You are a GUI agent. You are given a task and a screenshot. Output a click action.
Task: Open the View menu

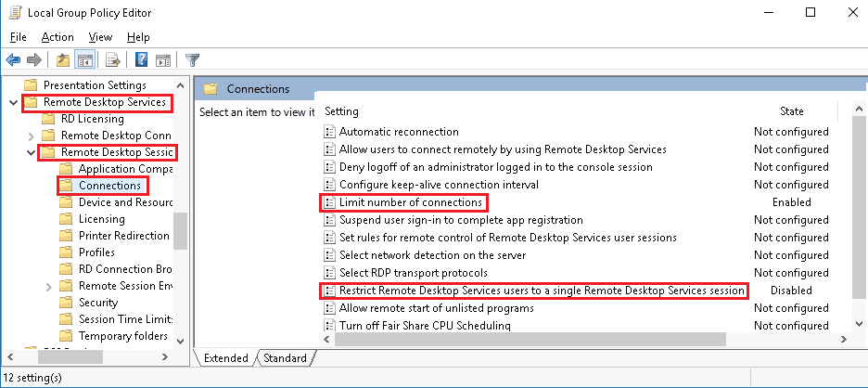click(x=100, y=37)
